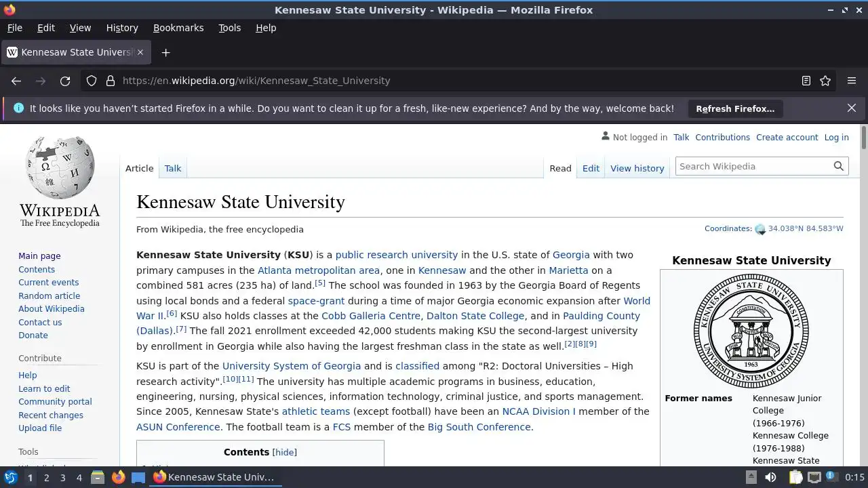Select the Read tab

[x=560, y=168]
